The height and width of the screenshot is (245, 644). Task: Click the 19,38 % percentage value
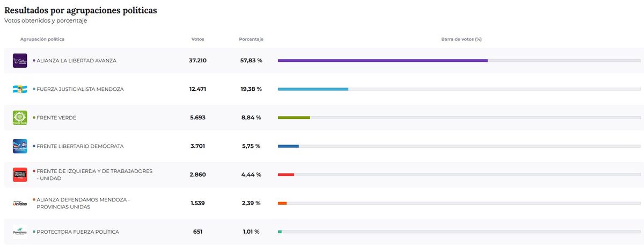251,89
